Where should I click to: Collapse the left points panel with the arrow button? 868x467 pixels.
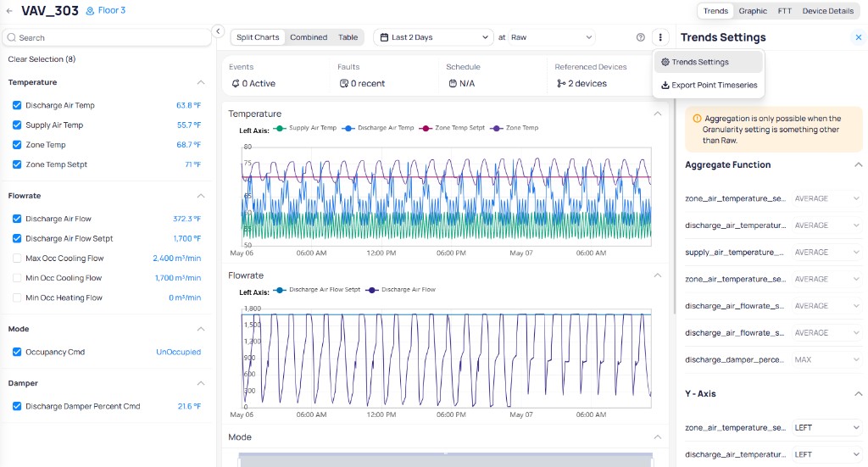[x=218, y=31]
